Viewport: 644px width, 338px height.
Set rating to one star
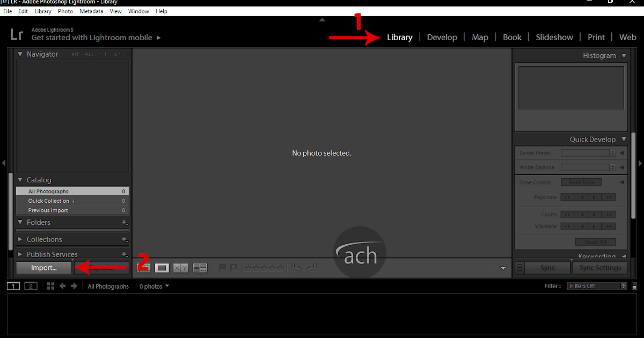248,268
